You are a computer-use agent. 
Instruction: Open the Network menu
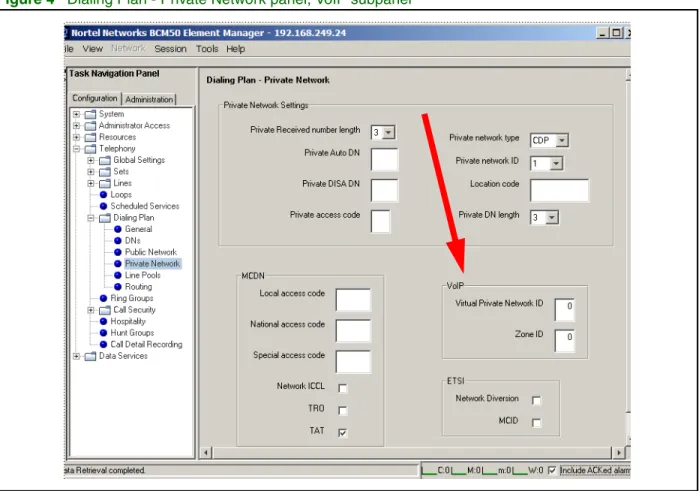coord(128,49)
